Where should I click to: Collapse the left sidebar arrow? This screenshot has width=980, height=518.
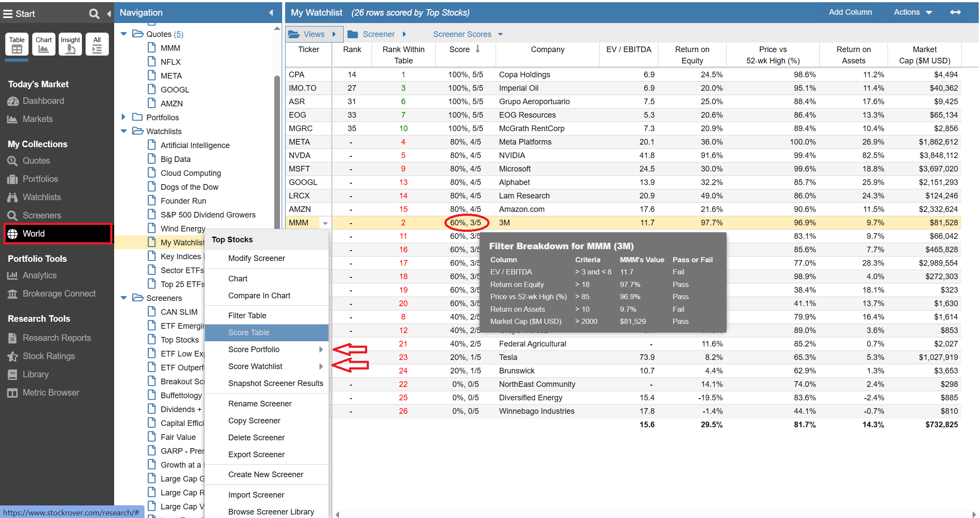(109, 14)
